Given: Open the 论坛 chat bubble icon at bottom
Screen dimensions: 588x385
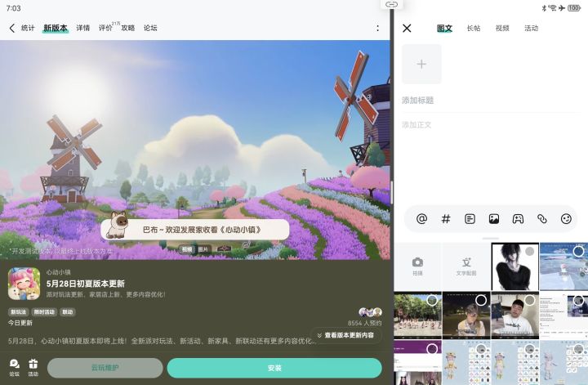Looking at the screenshot, I should click(x=14, y=367).
